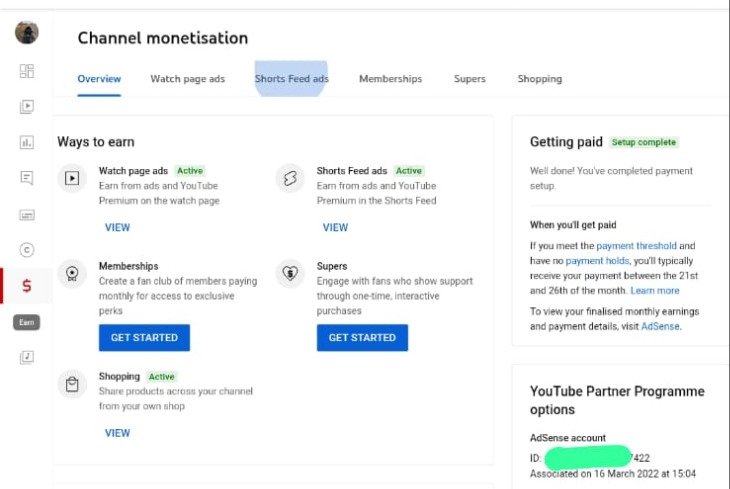The width and height of the screenshot is (730, 489).
Task: Click the Shopping title in Ways to earn
Action: pyautogui.click(x=119, y=376)
